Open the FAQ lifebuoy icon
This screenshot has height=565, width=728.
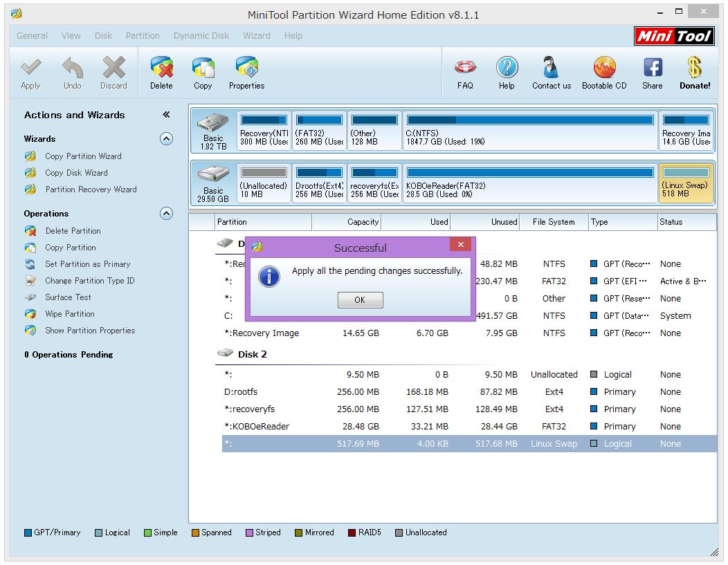(465, 68)
